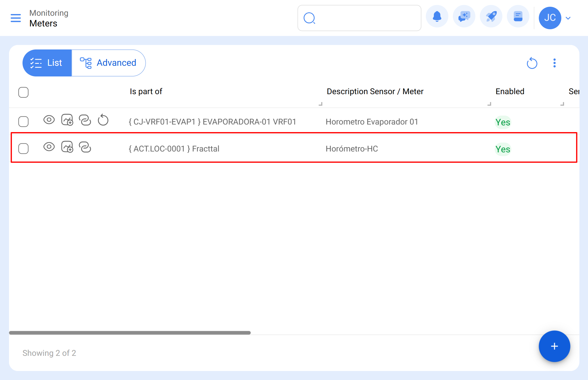The width and height of the screenshot is (588, 380).
Task: Tick the select-all header checkbox
Action: 23,92
